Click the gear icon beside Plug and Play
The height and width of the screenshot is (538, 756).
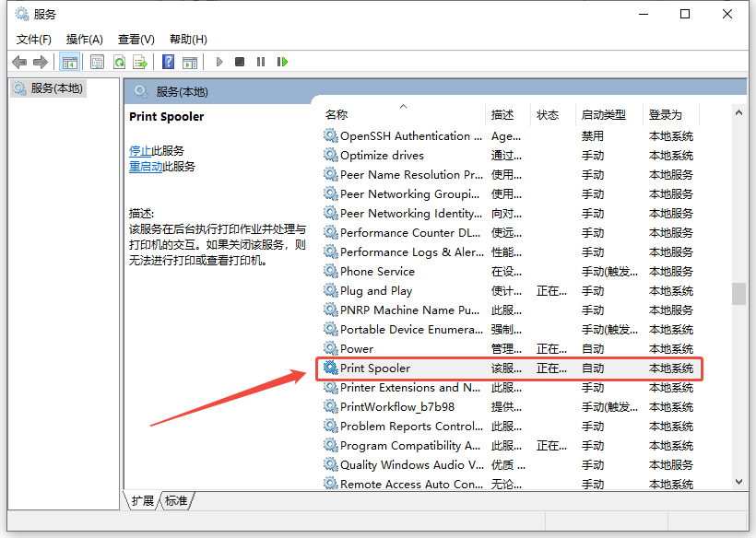[x=330, y=290]
